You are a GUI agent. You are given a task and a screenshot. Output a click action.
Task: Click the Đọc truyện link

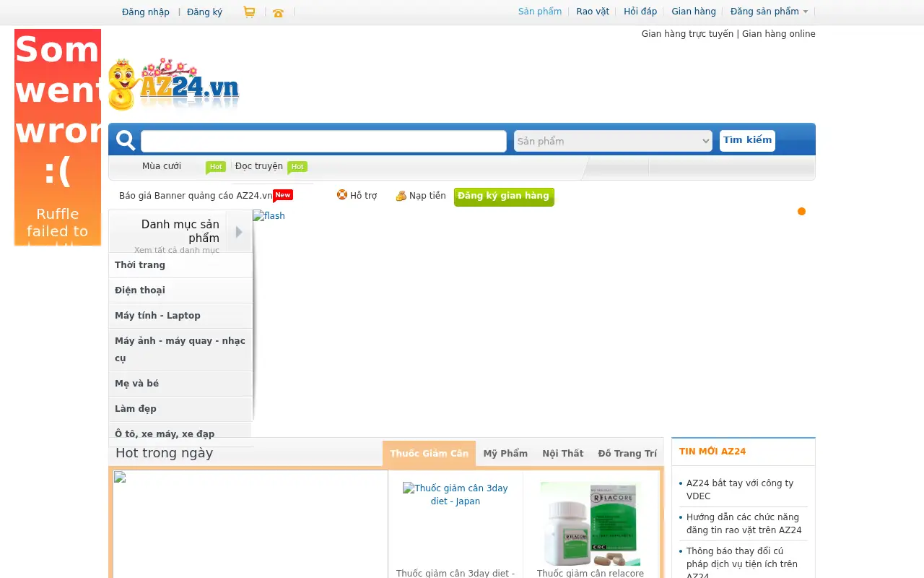[259, 166]
